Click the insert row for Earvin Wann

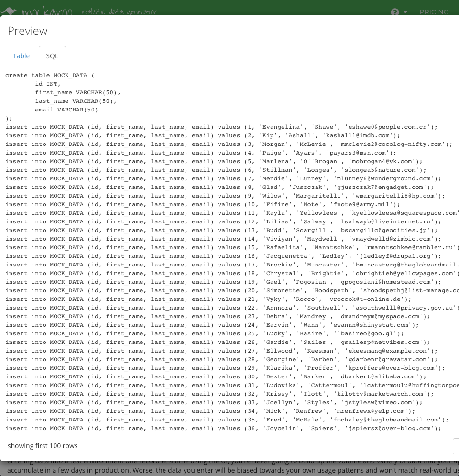[x=212, y=325]
